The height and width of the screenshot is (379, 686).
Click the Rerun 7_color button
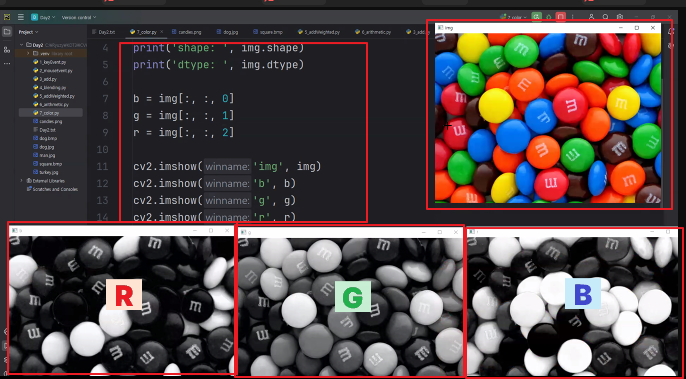tap(536, 17)
